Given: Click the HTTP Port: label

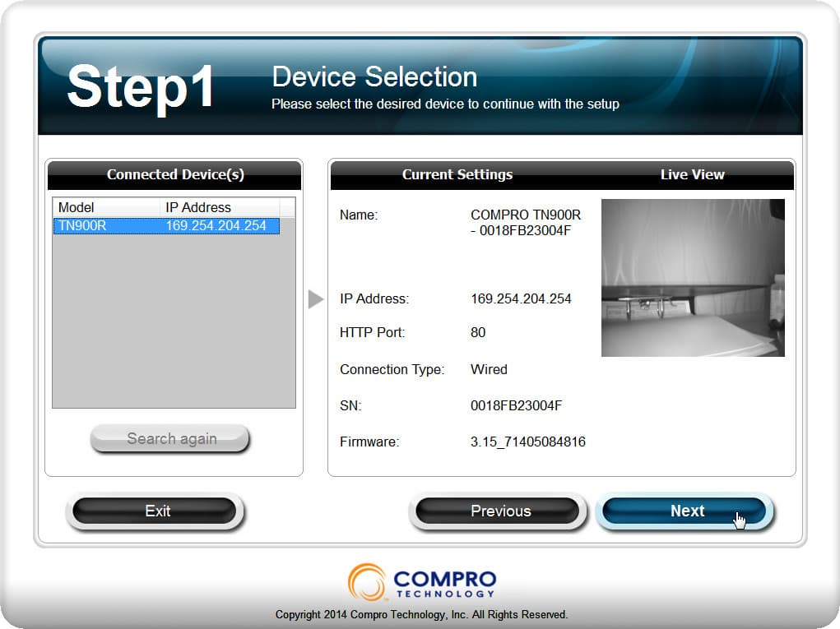Looking at the screenshot, I should pos(372,332).
